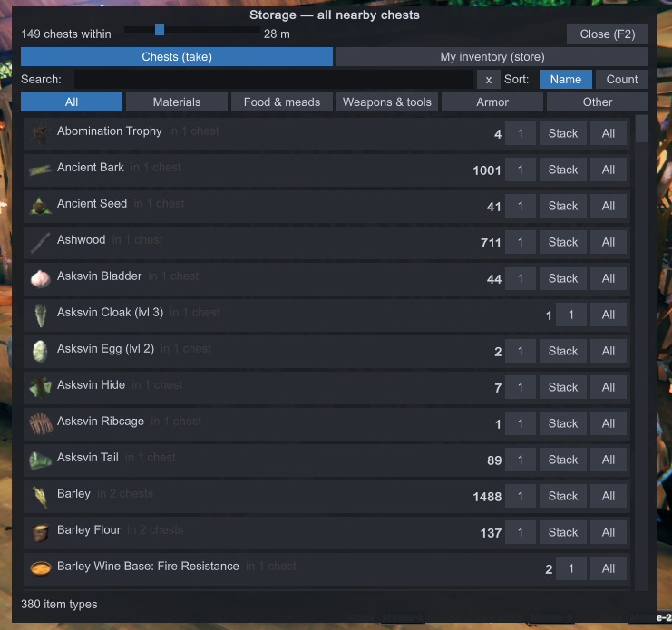672x630 pixels.
Task: Take All Asksvin Hide
Action: pos(609,387)
